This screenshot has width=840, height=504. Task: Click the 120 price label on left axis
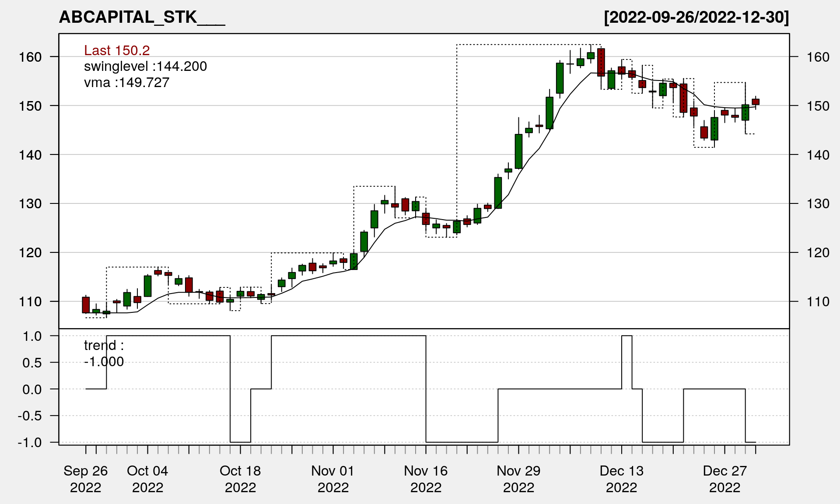point(30,253)
